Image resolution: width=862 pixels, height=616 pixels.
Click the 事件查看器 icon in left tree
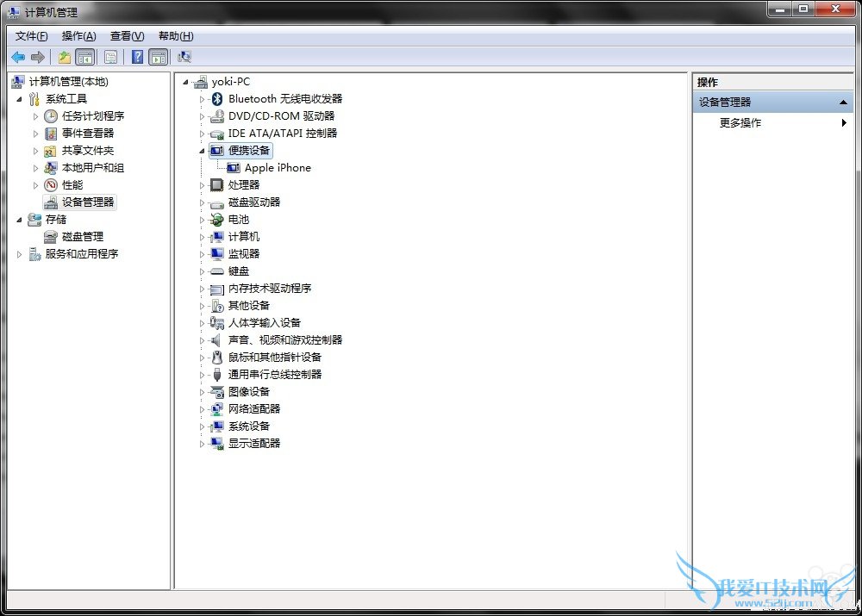51,134
